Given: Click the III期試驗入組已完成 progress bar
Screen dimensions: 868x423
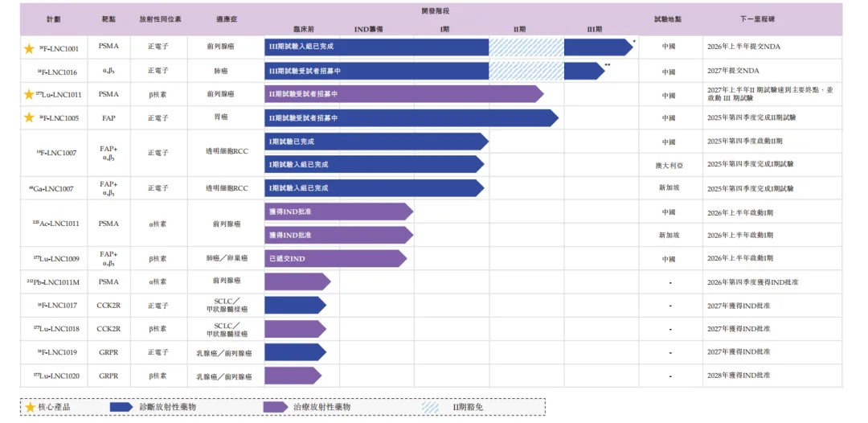Looking at the screenshot, I should point(376,47).
